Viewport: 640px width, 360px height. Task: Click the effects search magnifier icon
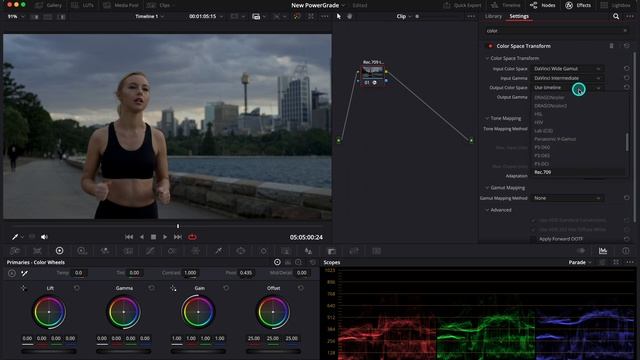pyautogui.click(x=616, y=16)
